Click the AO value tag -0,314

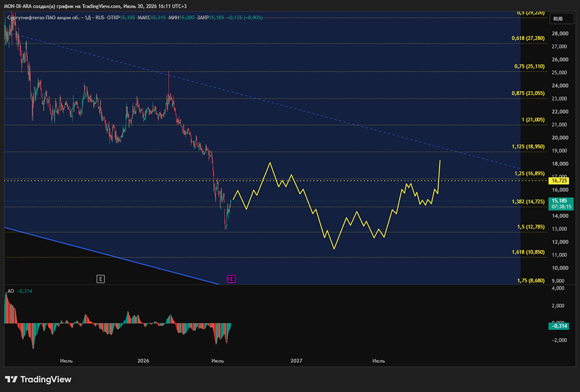click(x=560, y=326)
